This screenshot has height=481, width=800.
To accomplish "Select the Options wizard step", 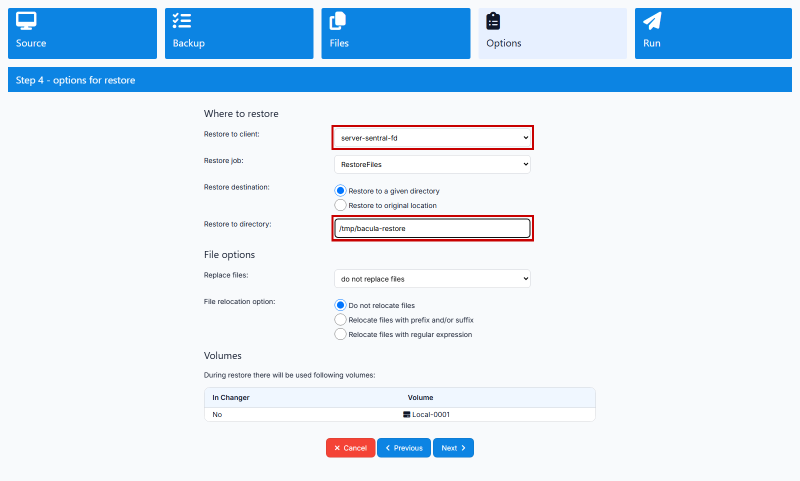I will tap(552, 33).
